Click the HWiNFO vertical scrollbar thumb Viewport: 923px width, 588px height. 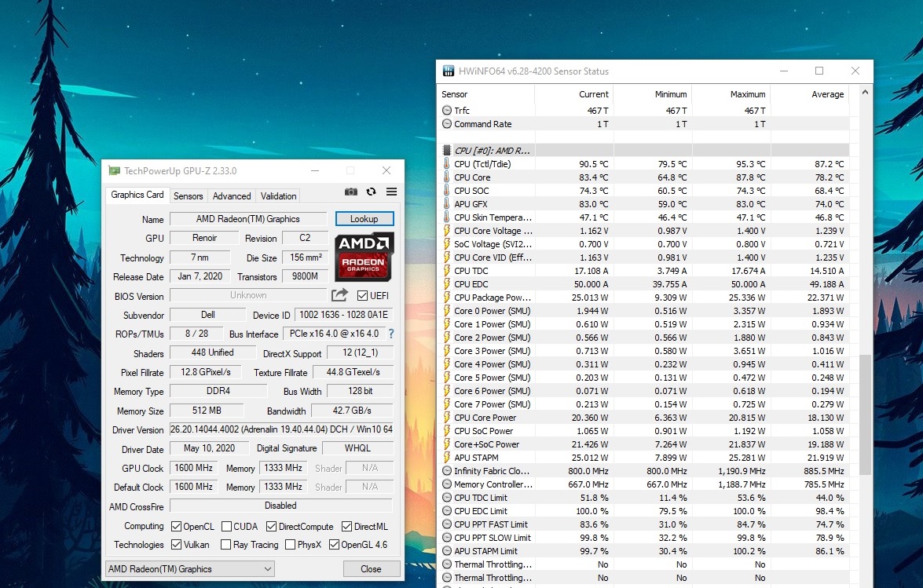coord(865,414)
